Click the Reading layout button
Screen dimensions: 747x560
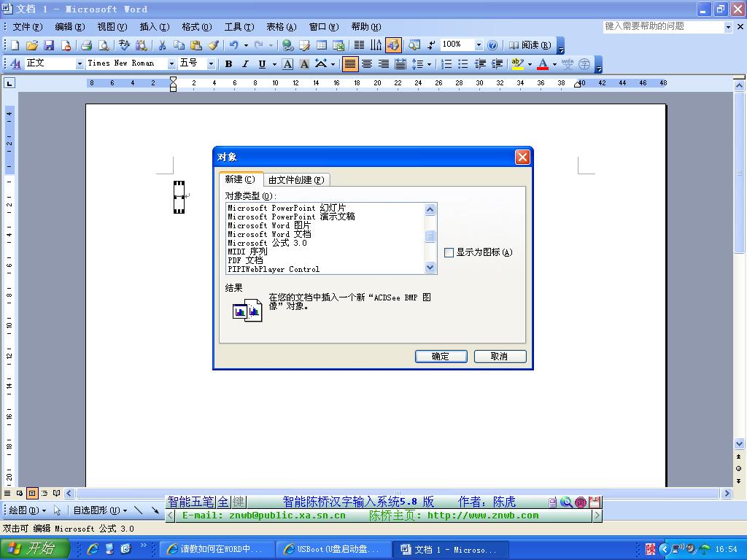[x=530, y=45]
